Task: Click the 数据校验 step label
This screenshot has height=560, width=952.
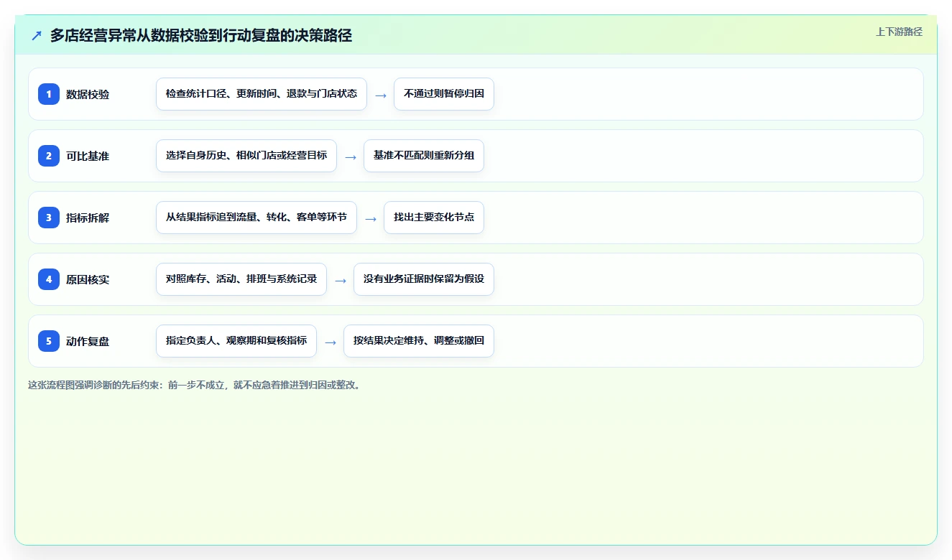Action: [x=88, y=94]
